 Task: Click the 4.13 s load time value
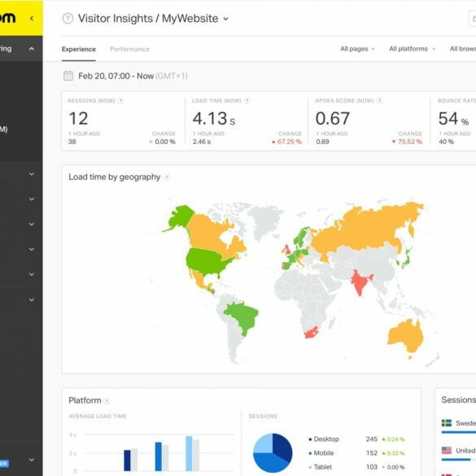214,119
